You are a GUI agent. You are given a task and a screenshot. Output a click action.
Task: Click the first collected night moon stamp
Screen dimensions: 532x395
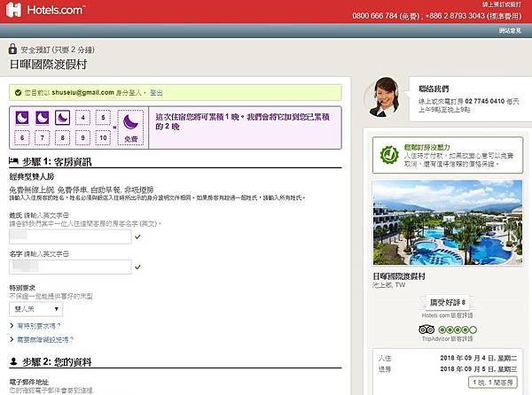pos(22,118)
